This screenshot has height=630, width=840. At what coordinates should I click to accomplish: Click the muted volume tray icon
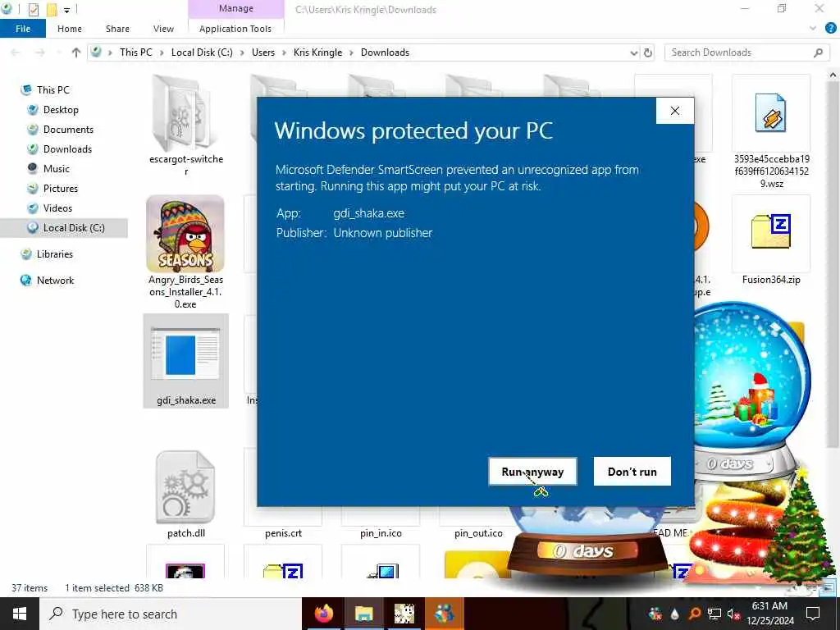[733, 614]
